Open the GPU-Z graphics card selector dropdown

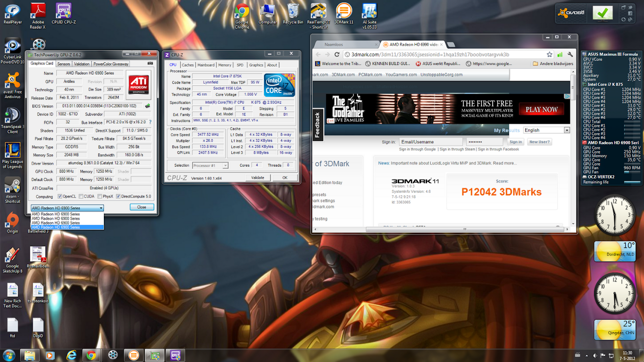67,208
